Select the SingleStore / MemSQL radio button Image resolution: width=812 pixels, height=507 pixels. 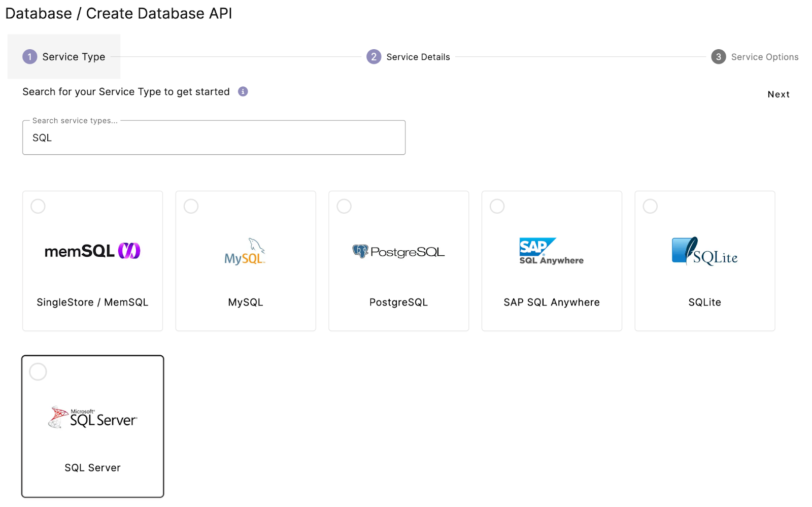[x=38, y=206]
